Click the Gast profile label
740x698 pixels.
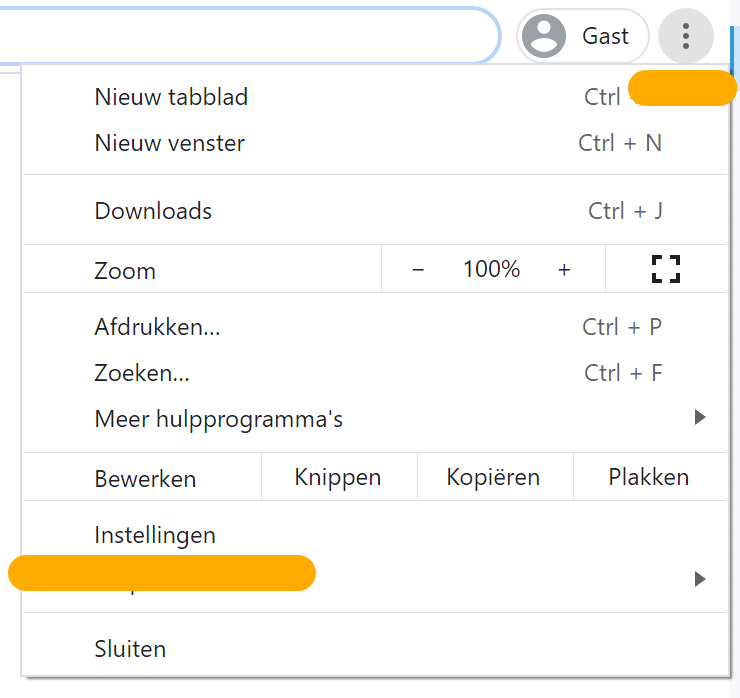pyautogui.click(x=605, y=36)
